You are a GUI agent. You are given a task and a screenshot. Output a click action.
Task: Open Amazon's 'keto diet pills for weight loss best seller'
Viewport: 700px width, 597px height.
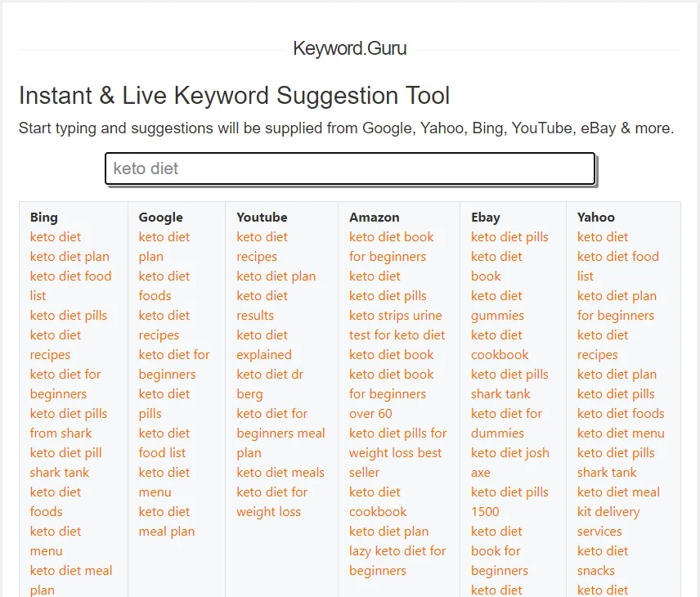397,453
